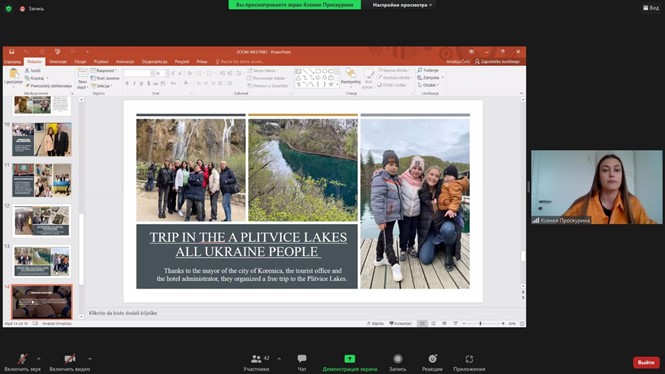Open Odabir select dropdown
665x374 pixels.
pyautogui.click(x=428, y=85)
